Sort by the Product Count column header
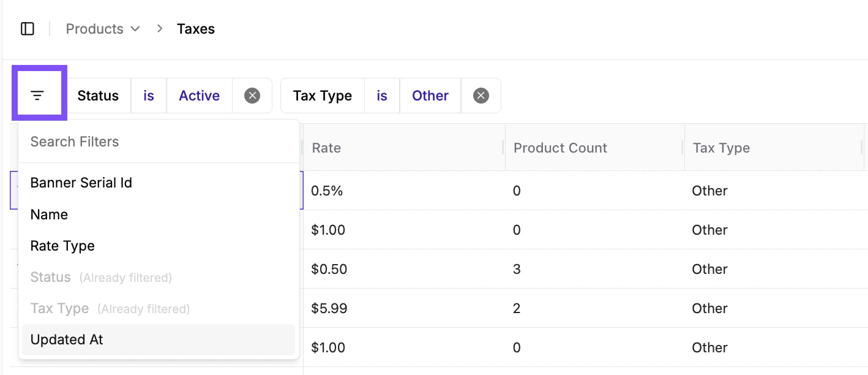This screenshot has height=375, width=868. coord(560,148)
